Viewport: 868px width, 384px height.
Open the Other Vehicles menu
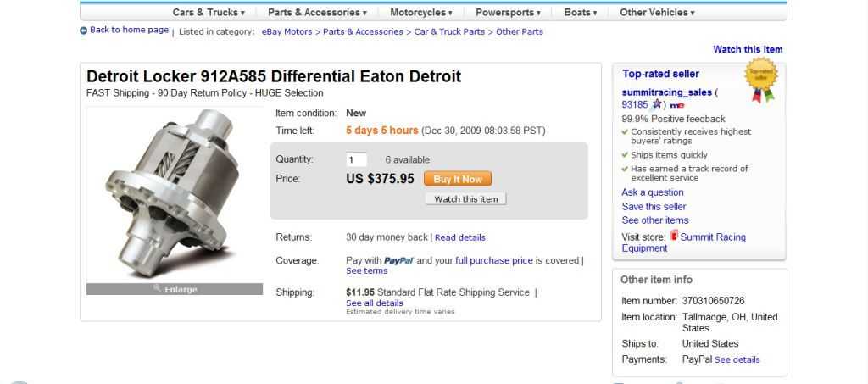point(657,12)
